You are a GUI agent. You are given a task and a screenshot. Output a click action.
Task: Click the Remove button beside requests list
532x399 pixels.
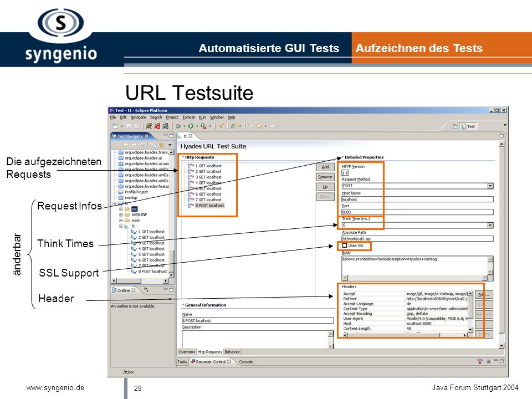[x=325, y=177]
